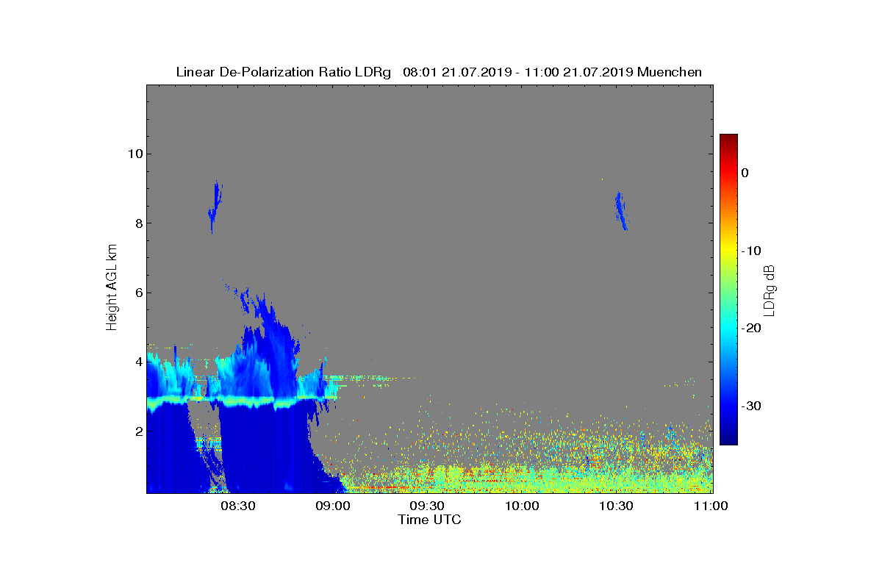Click the blue cloud streak near 10:30
The image size is (882, 588).
tap(621, 210)
